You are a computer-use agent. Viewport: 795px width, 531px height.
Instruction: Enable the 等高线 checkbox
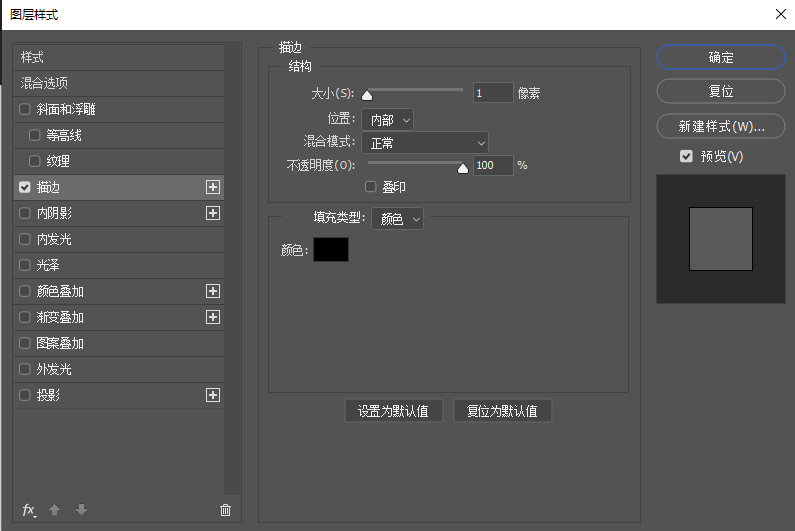pyautogui.click(x=34, y=135)
